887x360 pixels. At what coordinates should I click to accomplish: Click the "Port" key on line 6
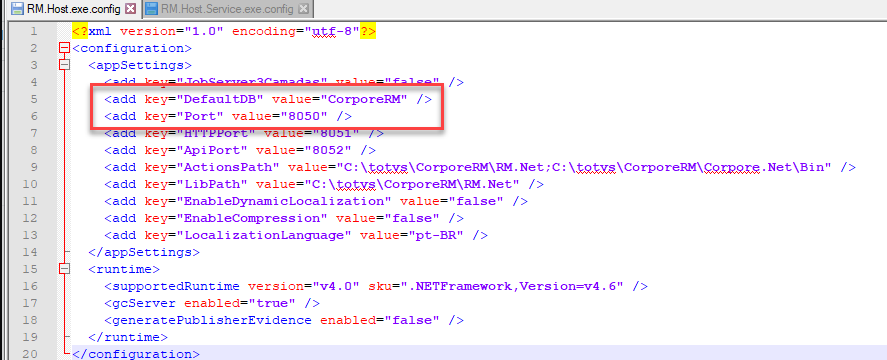tap(201, 116)
